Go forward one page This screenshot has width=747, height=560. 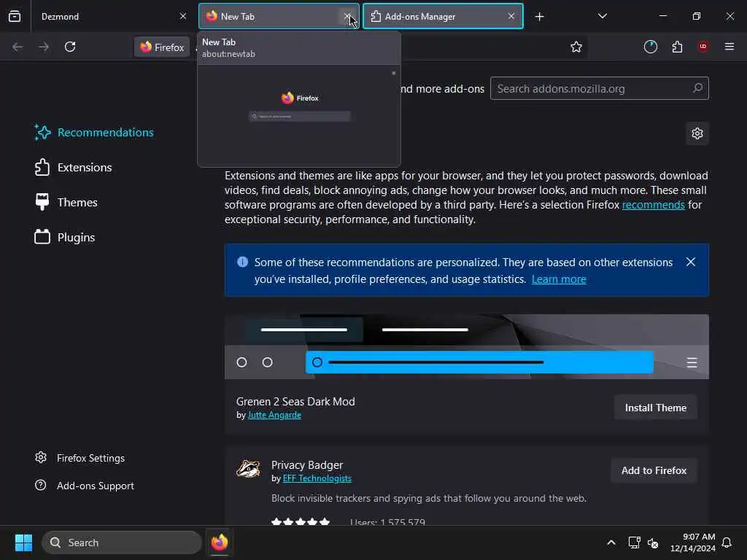44,47
